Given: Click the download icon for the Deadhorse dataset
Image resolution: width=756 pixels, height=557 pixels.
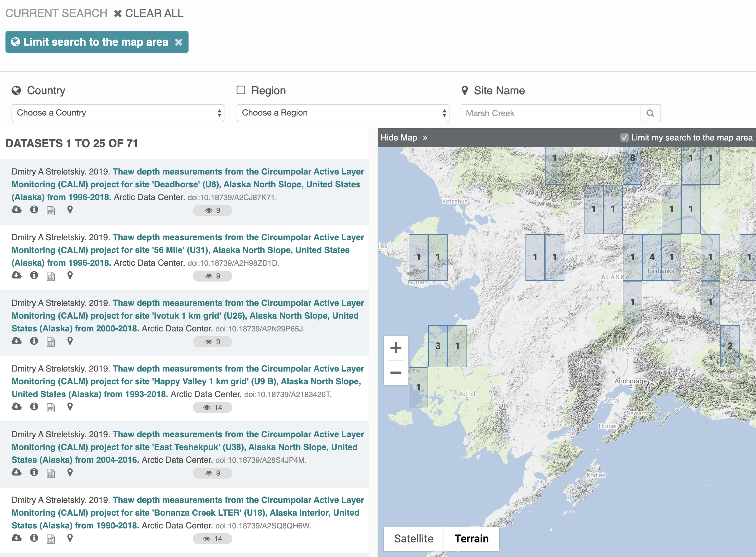Looking at the screenshot, I should coord(16,210).
